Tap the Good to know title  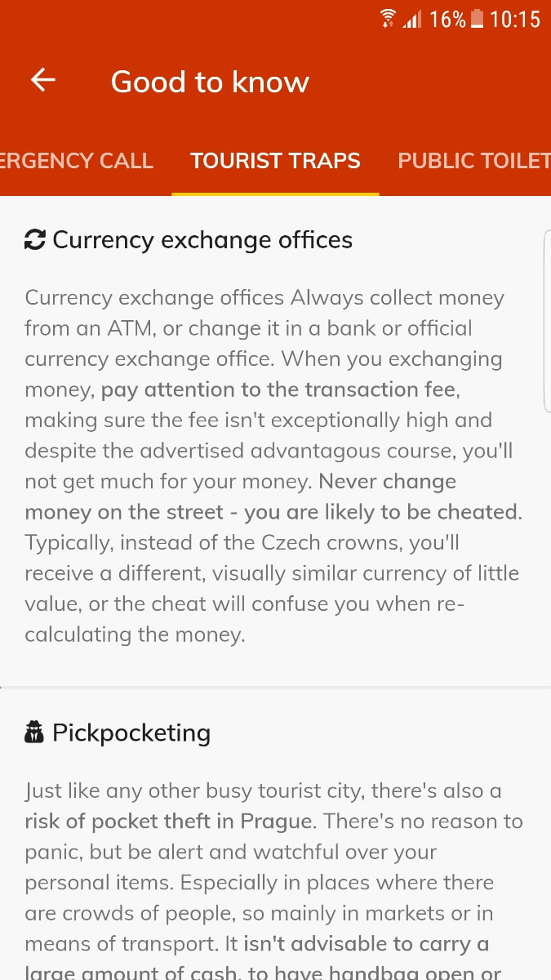coord(210,82)
